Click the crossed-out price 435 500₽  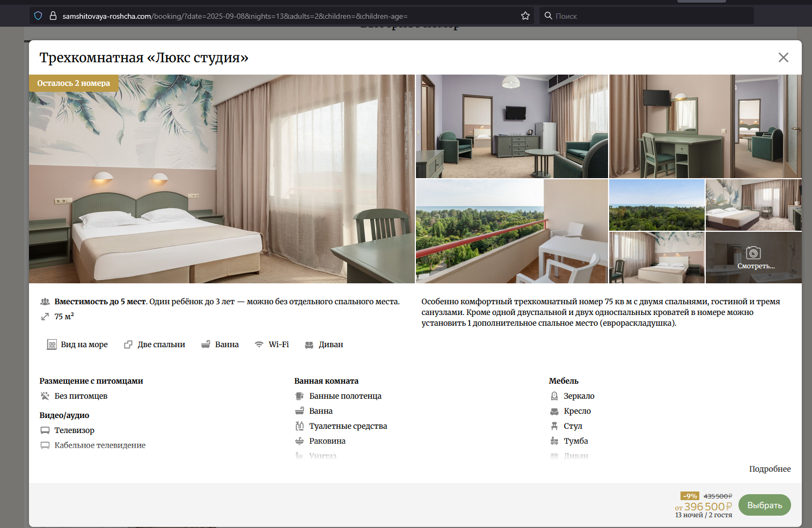[718, 496]
